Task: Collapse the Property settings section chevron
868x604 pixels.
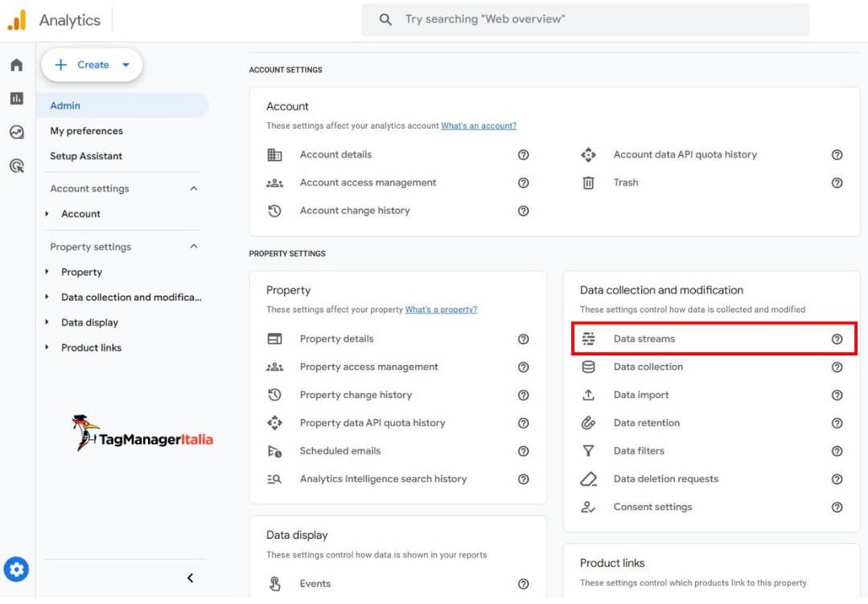Action: (x=194, y=246)
